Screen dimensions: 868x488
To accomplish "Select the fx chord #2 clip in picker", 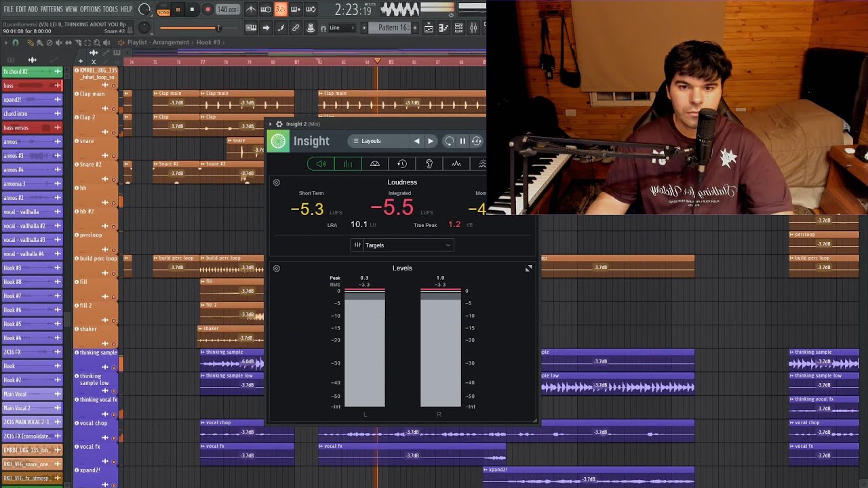I will [x=32, y=72].
